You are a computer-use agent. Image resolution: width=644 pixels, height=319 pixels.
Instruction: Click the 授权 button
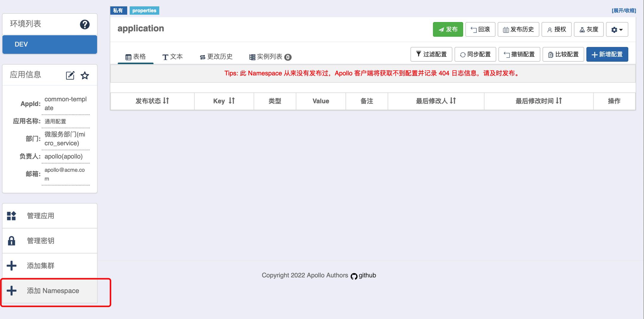[x=556, y=29]
